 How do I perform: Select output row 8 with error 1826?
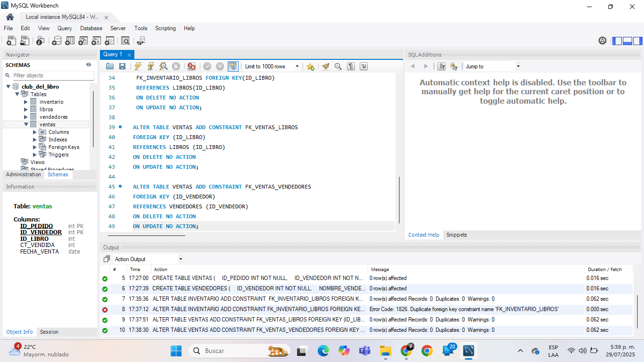[x=366, y=309]
